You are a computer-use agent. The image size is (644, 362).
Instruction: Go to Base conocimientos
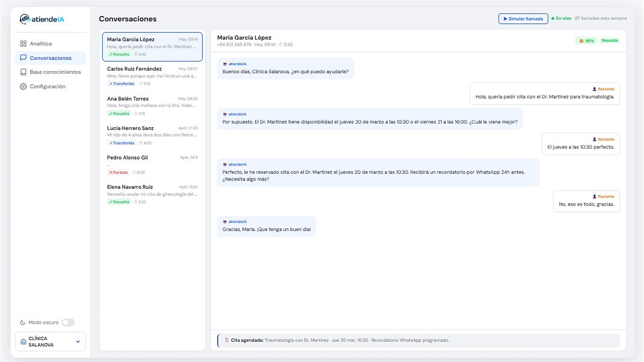55,72
